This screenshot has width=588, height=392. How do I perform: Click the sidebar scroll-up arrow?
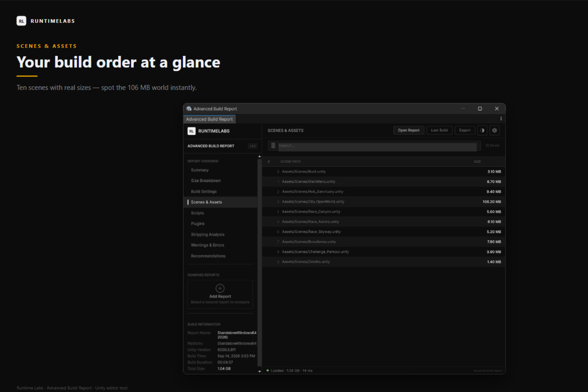[x=260, y=157]
